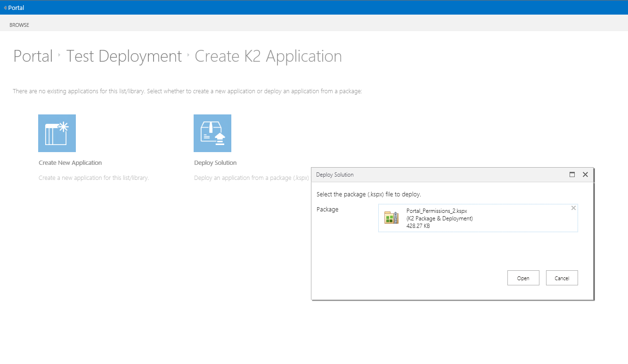Click the Portal breadcrumb heading

pos(33,56)
